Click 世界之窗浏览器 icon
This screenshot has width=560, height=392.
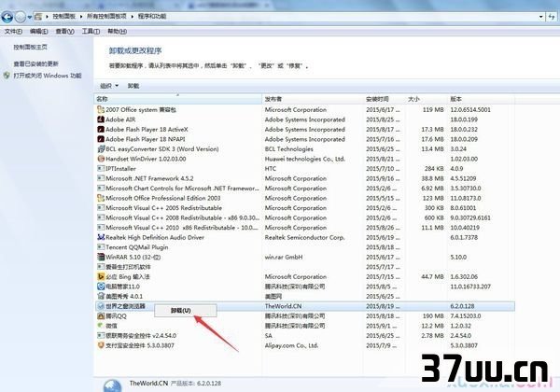[x=101, y=306]
